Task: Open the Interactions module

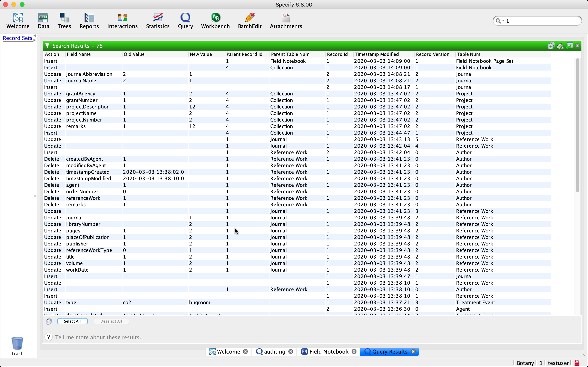Action: click(x=122, y=21)
